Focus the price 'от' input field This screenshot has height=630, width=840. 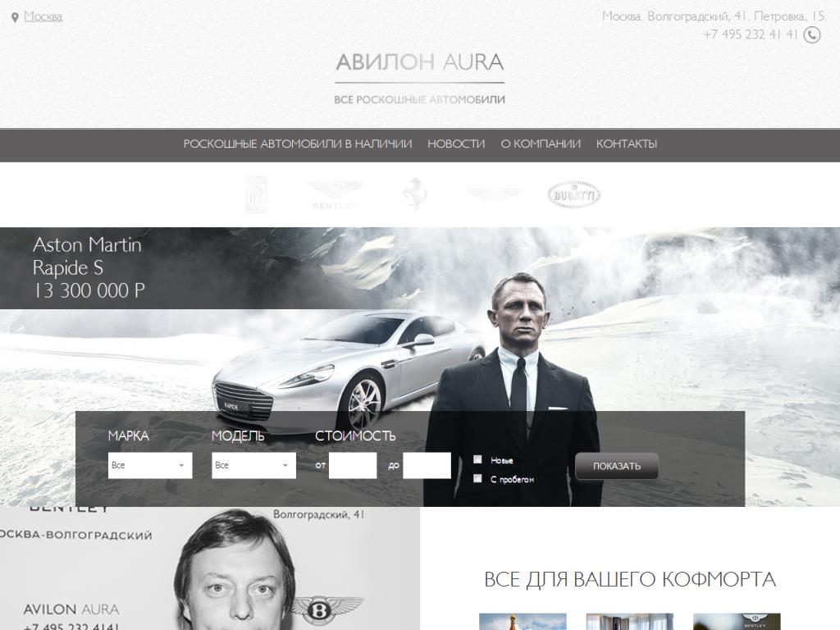[x=353, y=465]
